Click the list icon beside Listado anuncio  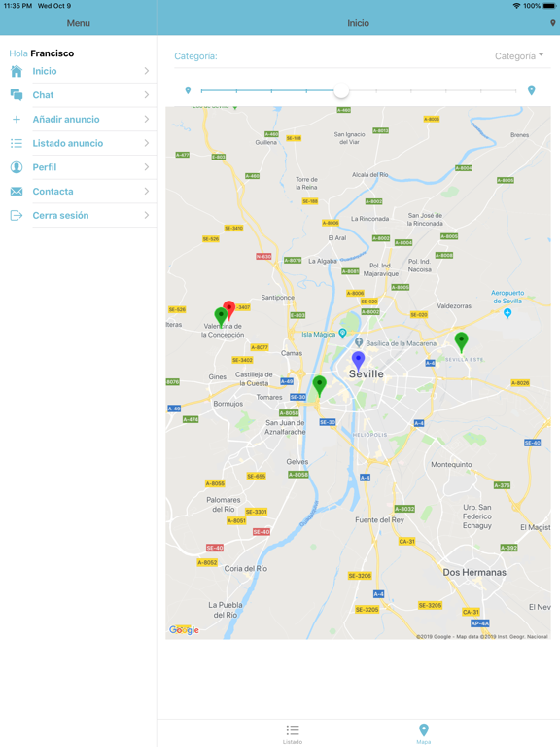coord(17,143)
